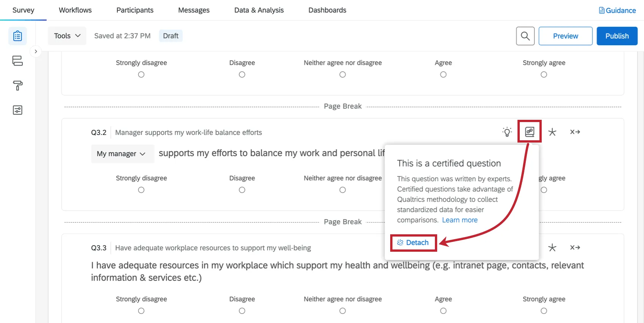The width and height of the screenshot is (644, 323).
Task: Open Survey options icon in sidebar
Action: (17, 110)
